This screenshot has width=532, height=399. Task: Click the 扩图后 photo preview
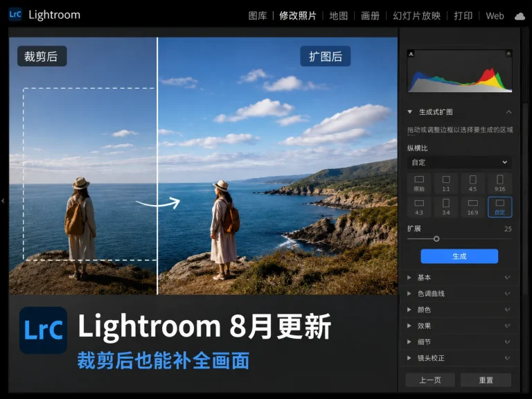[x=278, y=166]
